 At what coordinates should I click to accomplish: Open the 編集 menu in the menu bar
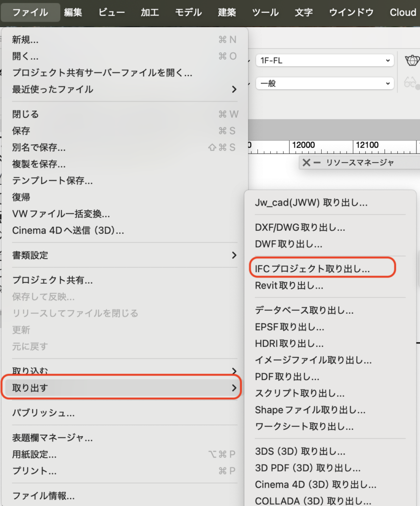pyautogui.click(x=73, y=12)
